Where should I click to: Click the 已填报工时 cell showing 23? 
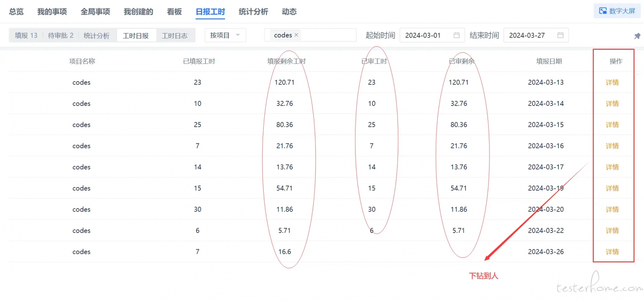click(198, 82)
